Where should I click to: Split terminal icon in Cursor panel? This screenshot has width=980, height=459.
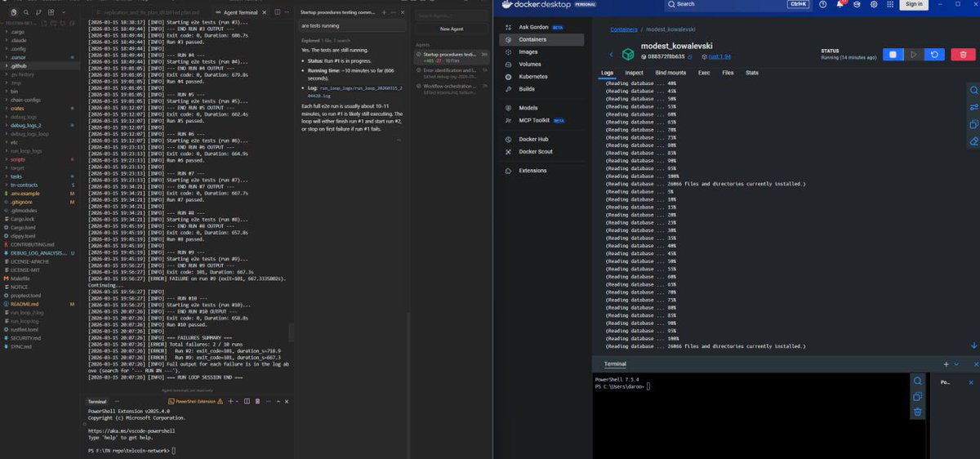coord(248,401)
